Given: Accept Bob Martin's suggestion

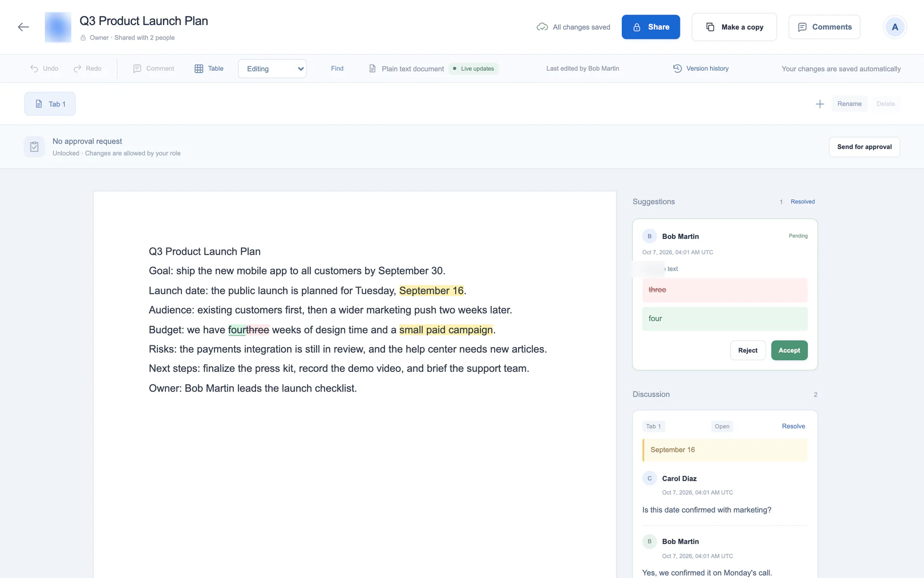Looking at the screenshot, I should coord(789,350).
